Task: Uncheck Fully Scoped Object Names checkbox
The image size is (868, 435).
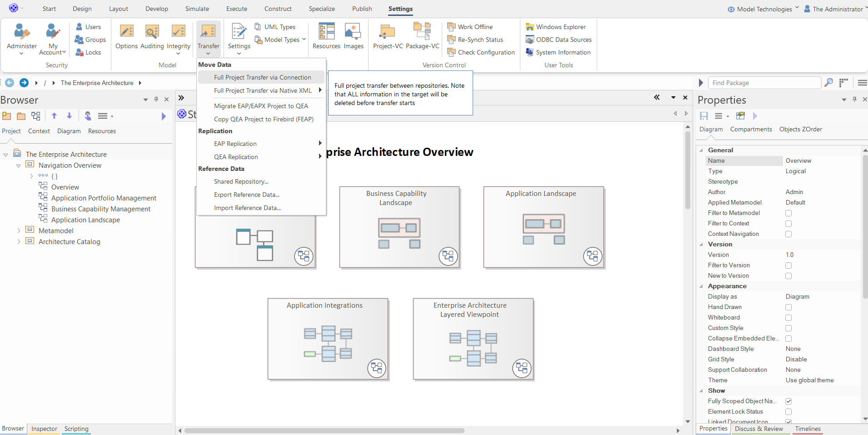Action: pyautogui.click(x=788, y=401)
